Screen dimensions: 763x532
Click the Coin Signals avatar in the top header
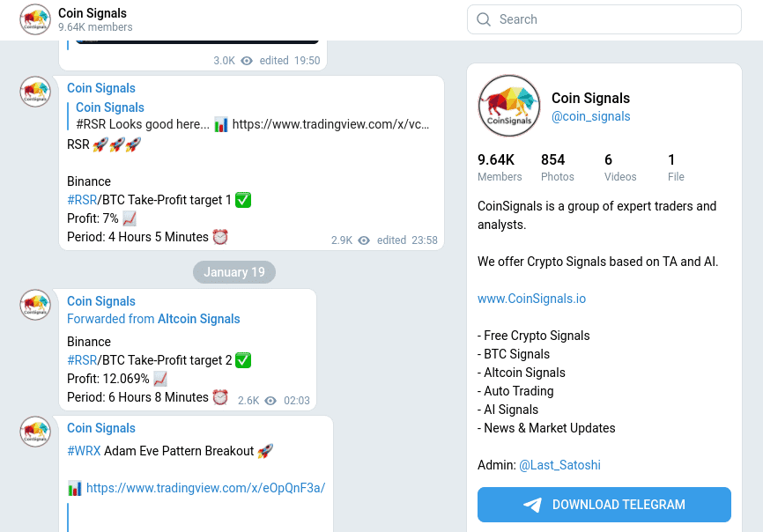point(35,19)
